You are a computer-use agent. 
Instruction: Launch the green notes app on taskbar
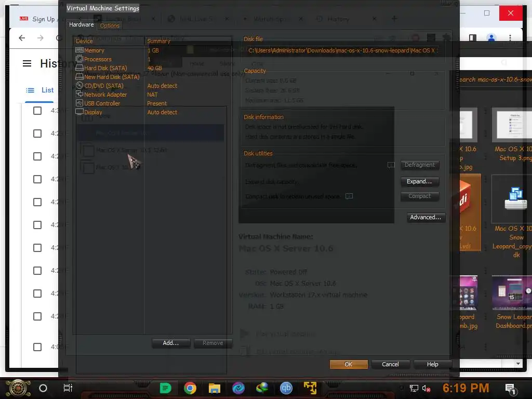coord(166,388)
